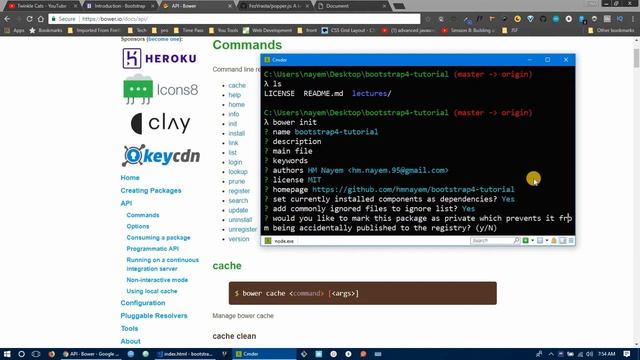Switch to the popper.js GitHub tab

click(x=275, y=6)
